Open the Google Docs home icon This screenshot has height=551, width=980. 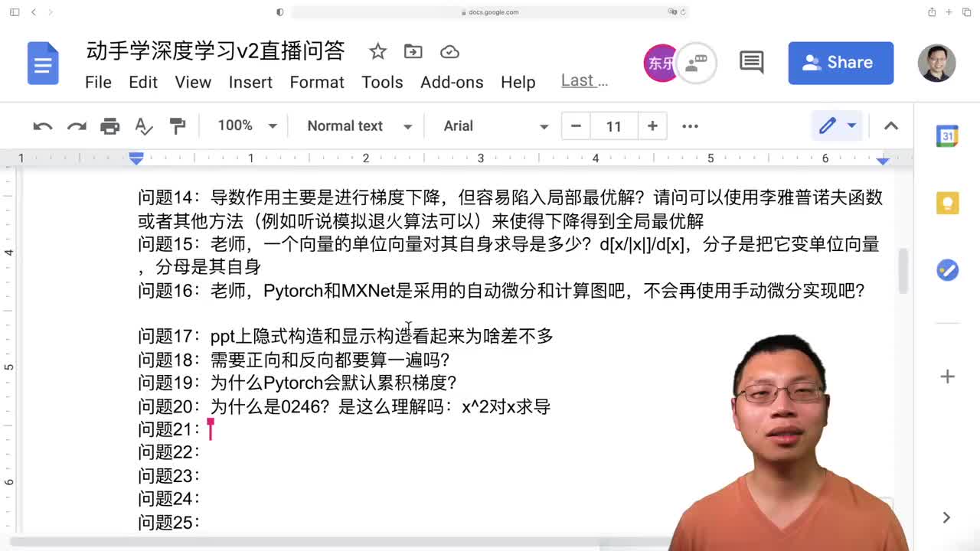tap(43, 64)
